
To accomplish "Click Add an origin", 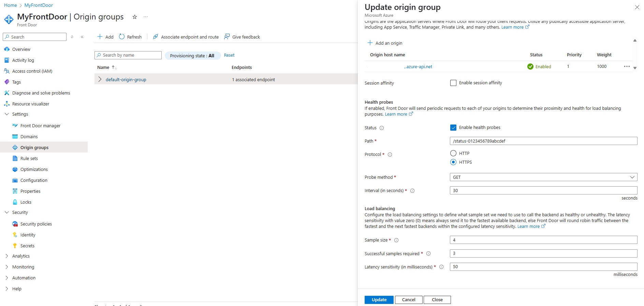I will coord(385,43).
